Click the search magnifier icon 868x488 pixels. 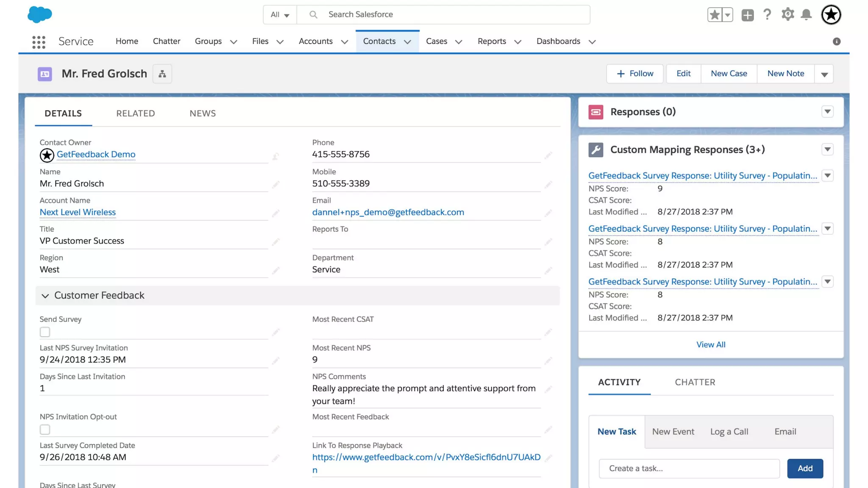313,15
